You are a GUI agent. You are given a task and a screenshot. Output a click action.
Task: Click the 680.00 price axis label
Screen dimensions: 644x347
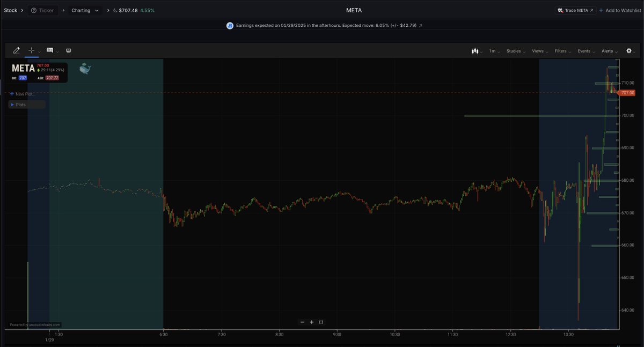(x=627, y=180)
